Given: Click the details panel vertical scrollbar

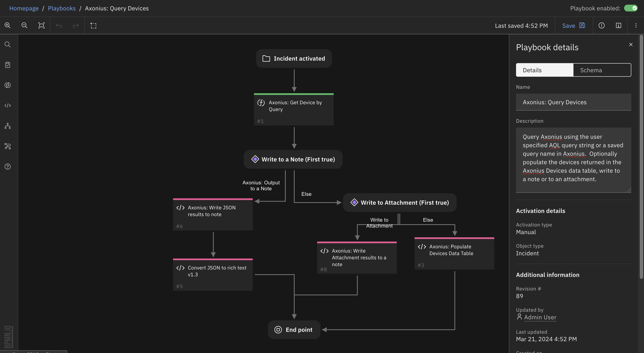Looking at the screenshot, I should point(641,157).
